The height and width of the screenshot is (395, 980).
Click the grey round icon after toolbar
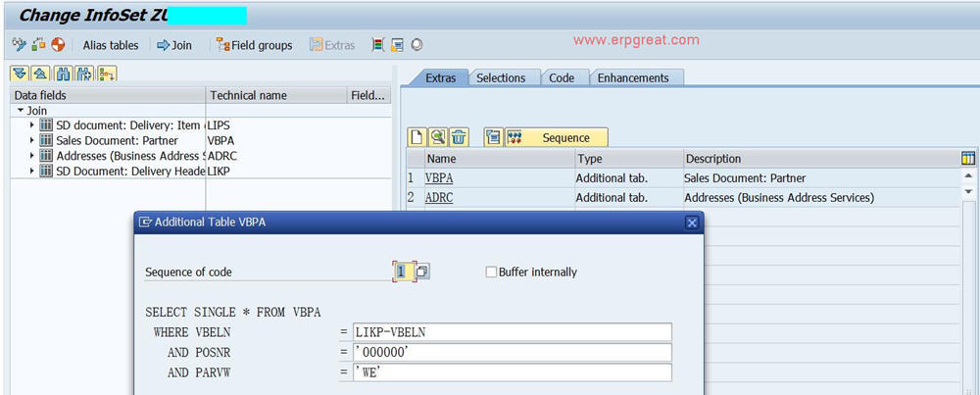[x=416, y=45]
